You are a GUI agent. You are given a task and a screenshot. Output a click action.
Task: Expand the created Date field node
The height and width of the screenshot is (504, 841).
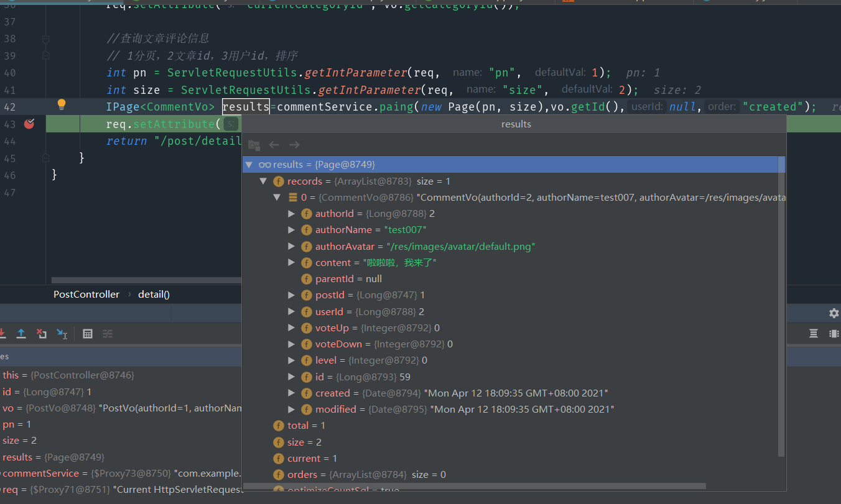[x=291, y=393]
